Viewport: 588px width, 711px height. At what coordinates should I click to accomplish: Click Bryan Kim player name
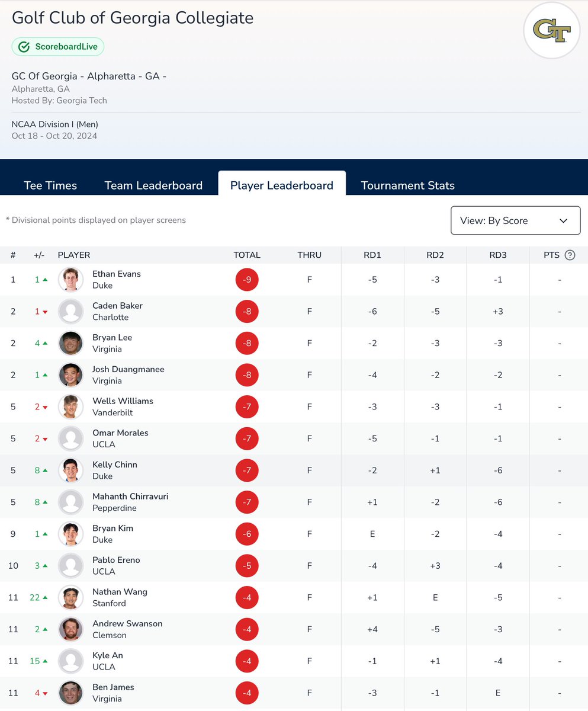113,529
